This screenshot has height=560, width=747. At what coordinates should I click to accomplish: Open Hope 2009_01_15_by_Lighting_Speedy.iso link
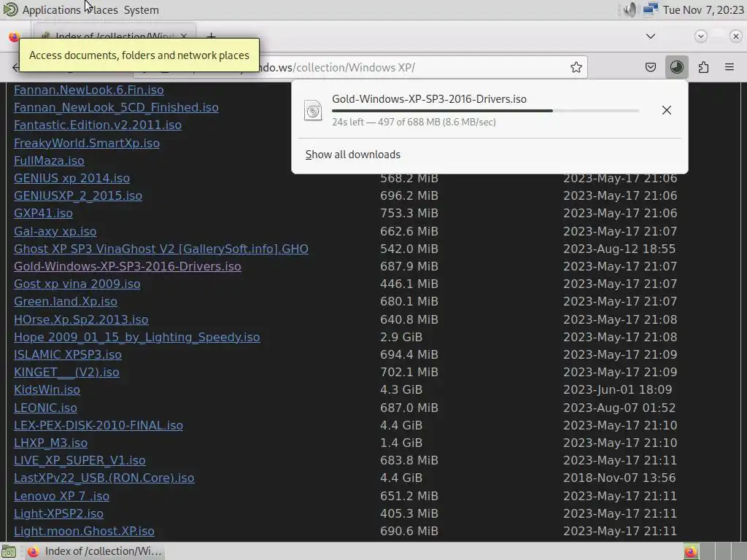(x=137, y=337)
